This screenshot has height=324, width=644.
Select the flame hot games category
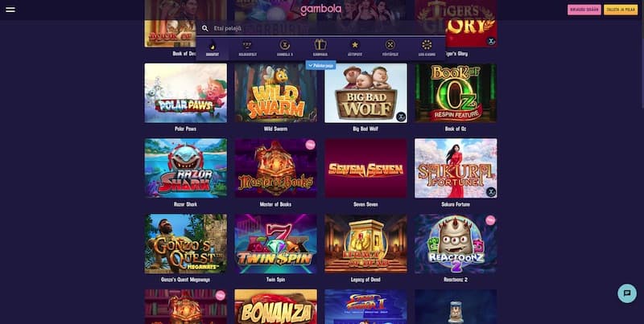213,48
